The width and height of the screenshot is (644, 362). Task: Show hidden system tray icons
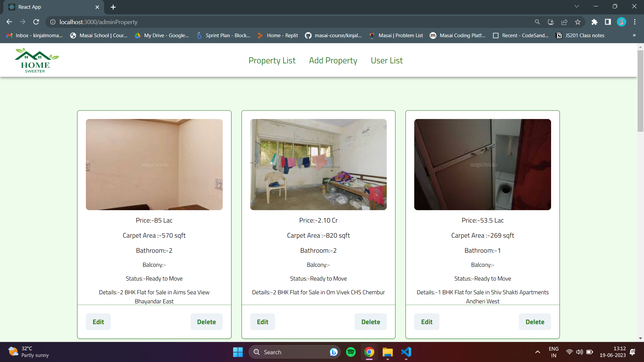(x=537, y=352)
